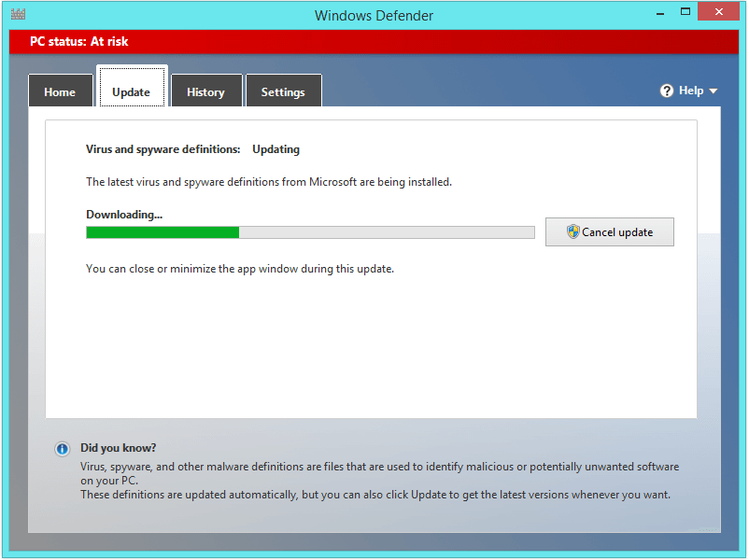Click the 'Windows Defender' title text

pos(374,16)
